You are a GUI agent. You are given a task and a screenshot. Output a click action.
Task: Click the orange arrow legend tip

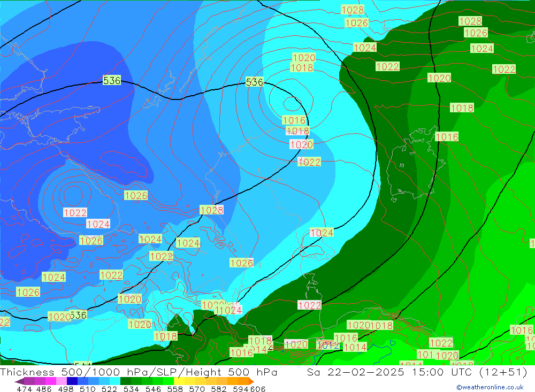[251, 381]
